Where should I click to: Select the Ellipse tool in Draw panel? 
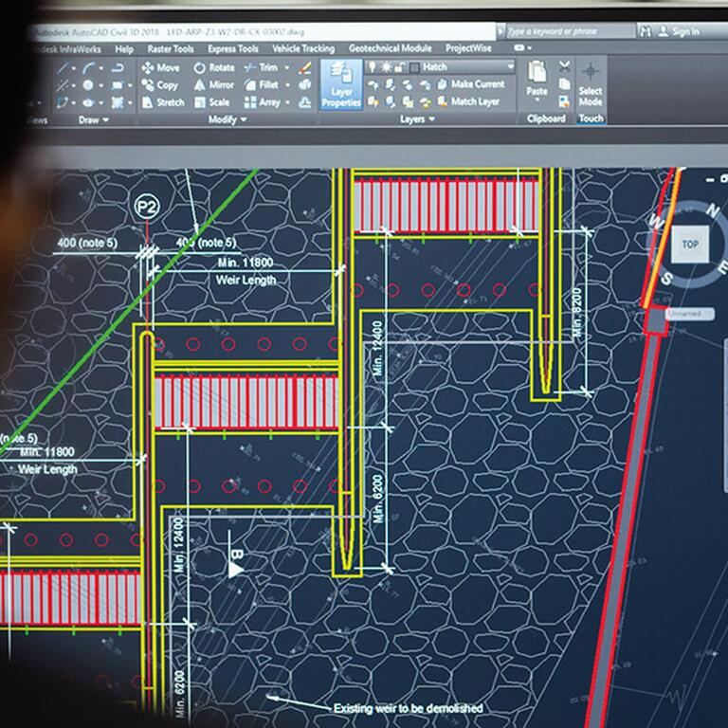(88, 102)
